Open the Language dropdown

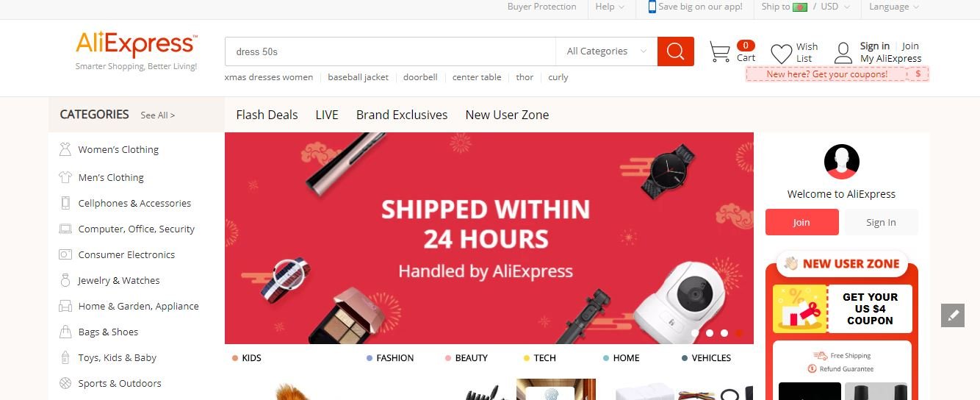[894, 7]
